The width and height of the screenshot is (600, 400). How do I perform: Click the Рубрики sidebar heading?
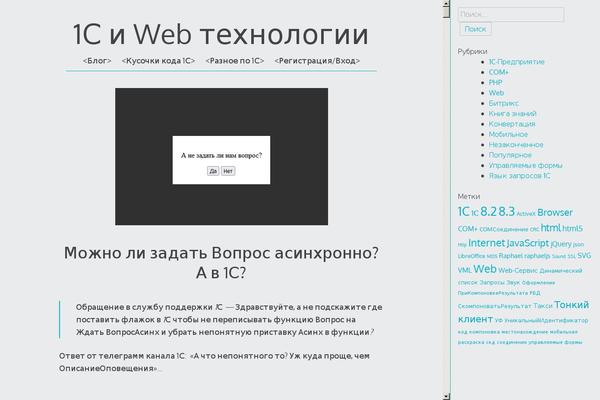472,51
